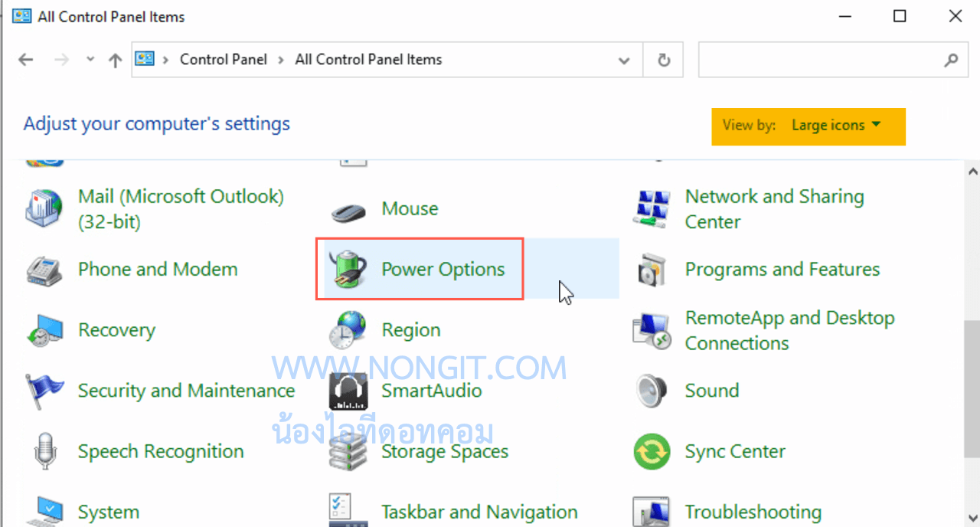Viewport: 980px width, 527px height.
Task: Click the Sound speaker icon
Action: tap(652, 391)
